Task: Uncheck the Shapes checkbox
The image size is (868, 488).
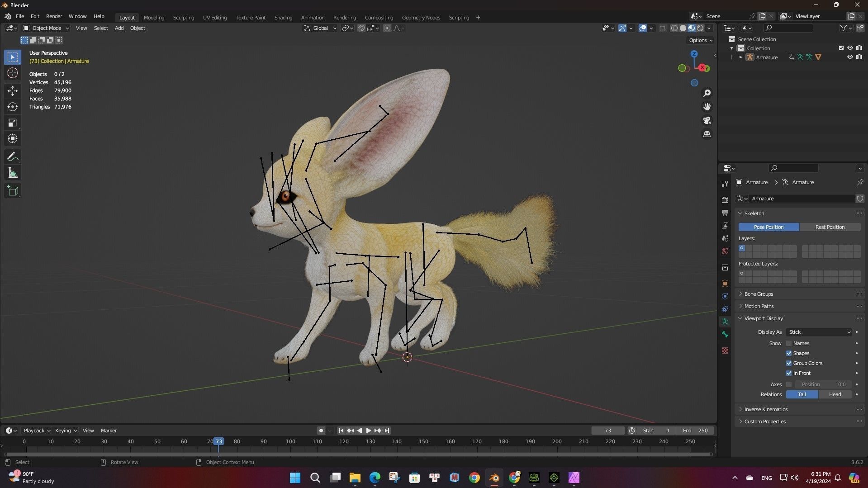Action: (789, 353)
